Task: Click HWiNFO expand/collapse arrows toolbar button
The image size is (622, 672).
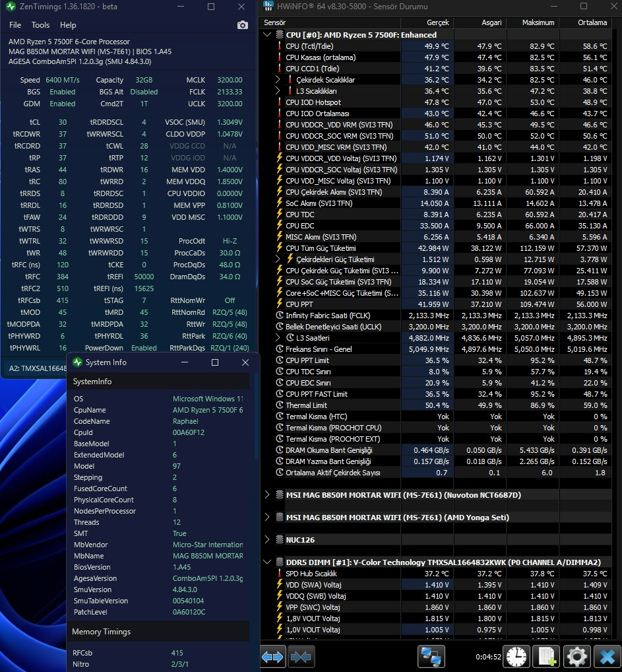Action: (272, 657)
